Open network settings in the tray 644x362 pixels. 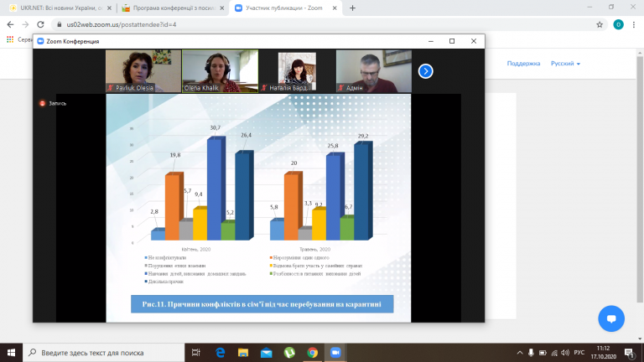click(554, 353)
